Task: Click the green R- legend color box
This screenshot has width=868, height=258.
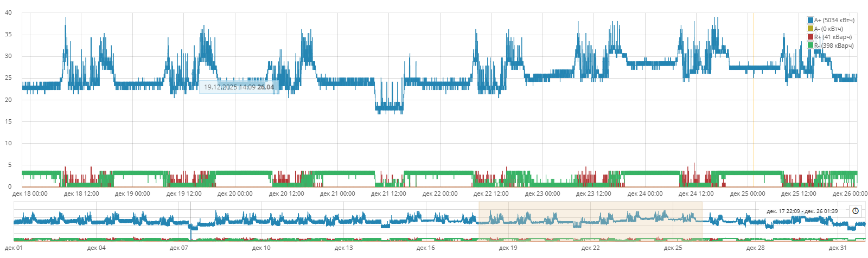Action: pyautogui.click(x=810, y=46)
